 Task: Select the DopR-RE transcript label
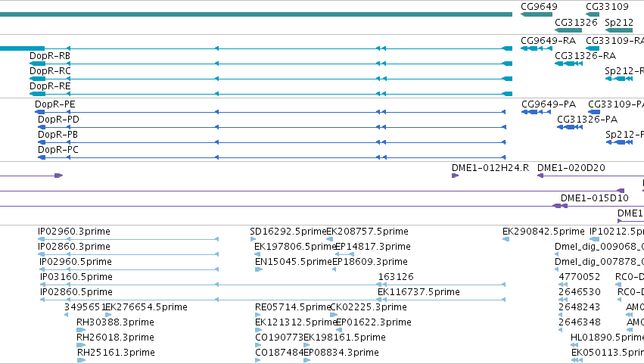click(x=50, y=86)
